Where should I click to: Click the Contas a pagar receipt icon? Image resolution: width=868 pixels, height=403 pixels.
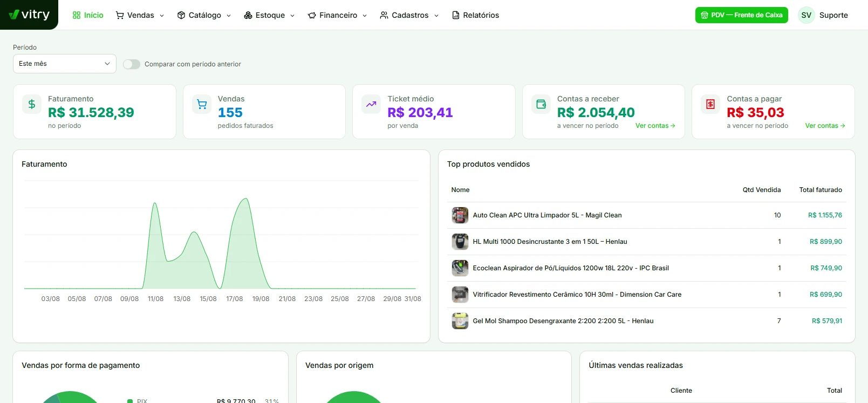pyautogui.click(x=710, y=104)
